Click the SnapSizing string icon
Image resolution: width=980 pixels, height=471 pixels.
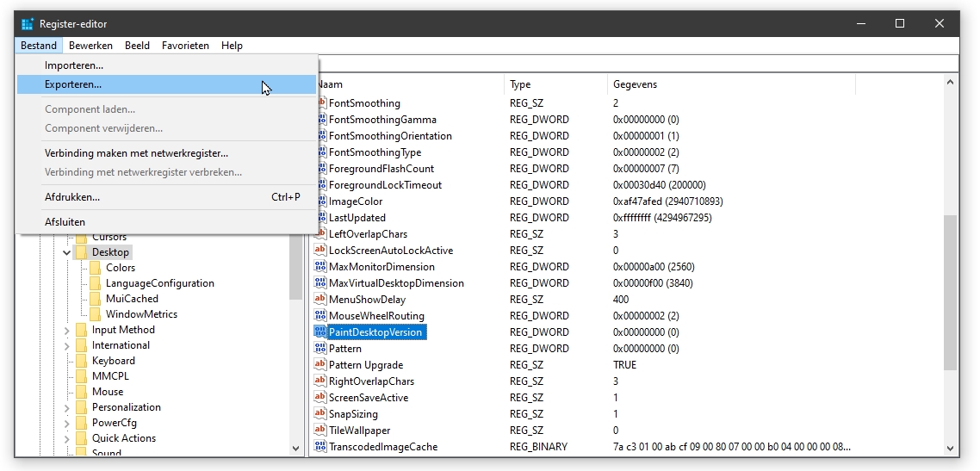pyautogui.click(x=320, y=413)
